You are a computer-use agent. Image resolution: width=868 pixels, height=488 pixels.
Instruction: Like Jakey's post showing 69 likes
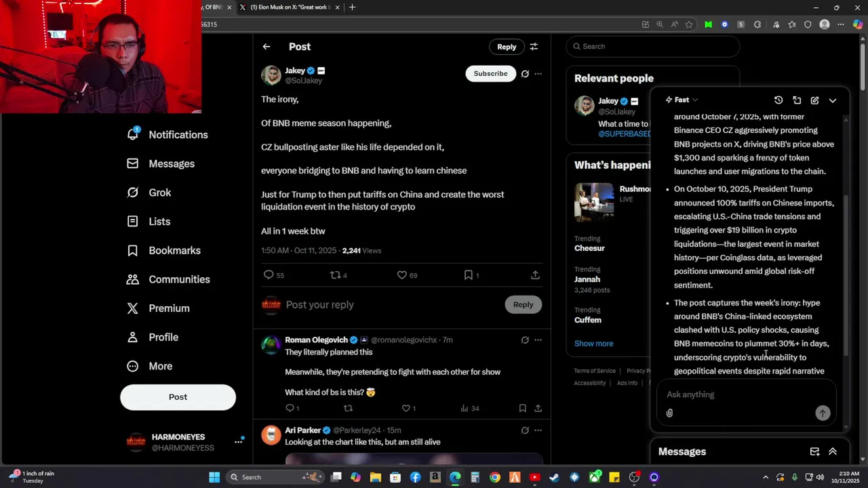pyautogui.click(x=402, y=275)
